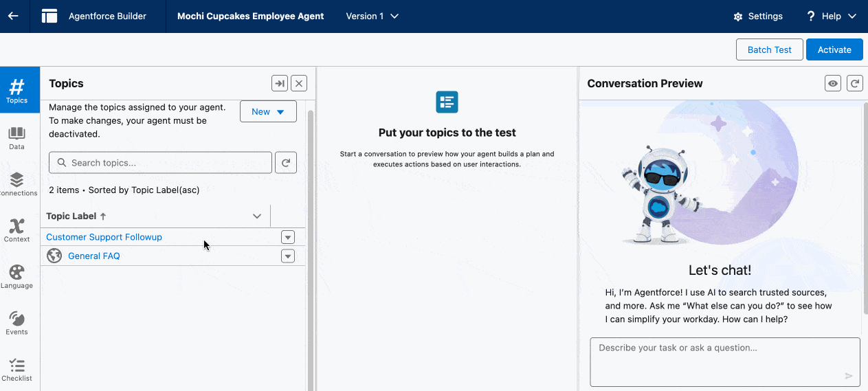Image resolution: width=868 pixels, height=391 pixels.
Task: Activate the agent
Action: click(x=834, y=49)
